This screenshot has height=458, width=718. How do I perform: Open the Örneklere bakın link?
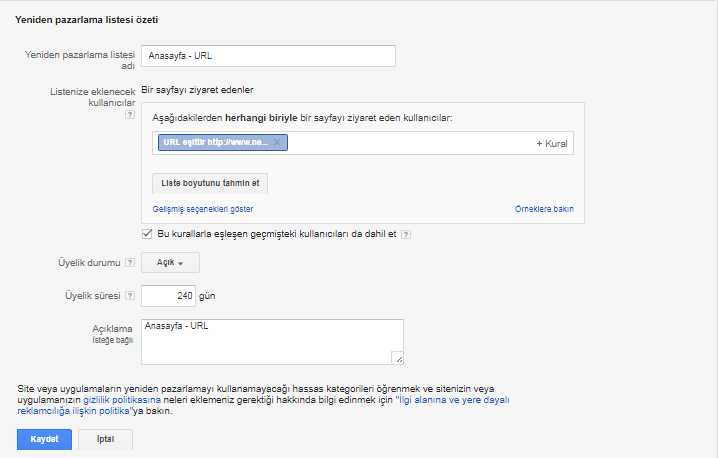543,209
